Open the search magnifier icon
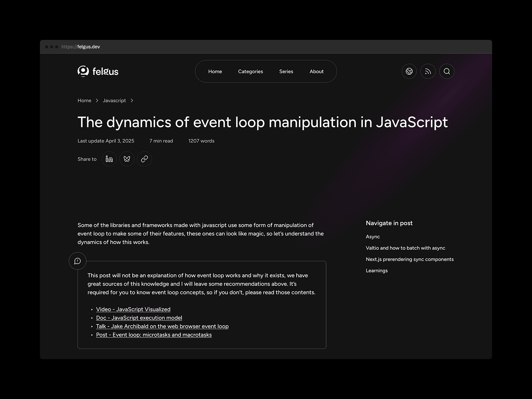 click(447, 71)
